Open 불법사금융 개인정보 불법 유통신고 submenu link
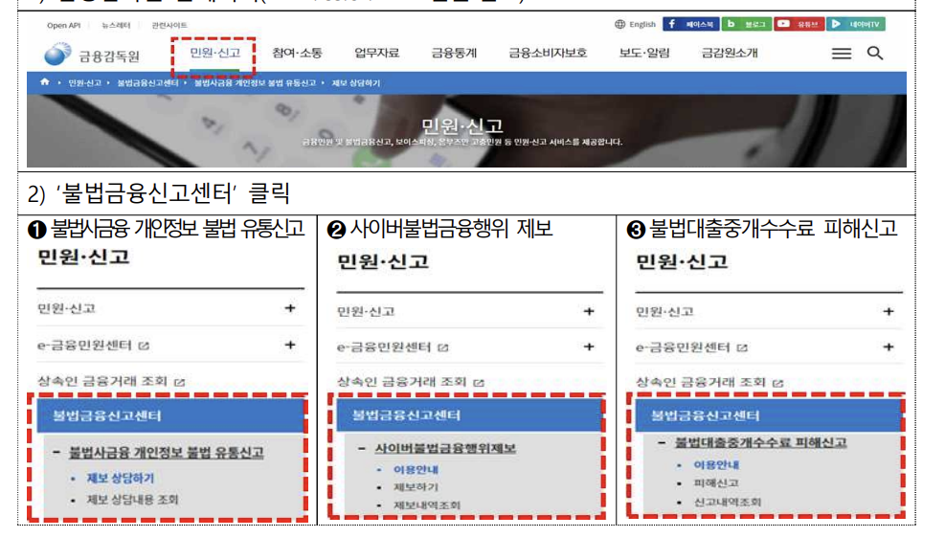The height and width of the screenshot is (560, 945). 167,453
